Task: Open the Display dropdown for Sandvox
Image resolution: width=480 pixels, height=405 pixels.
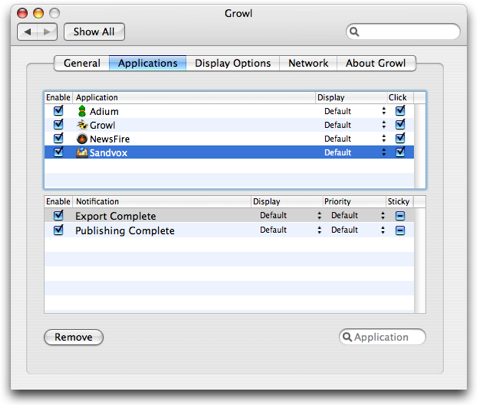Action: pos(355,152)
